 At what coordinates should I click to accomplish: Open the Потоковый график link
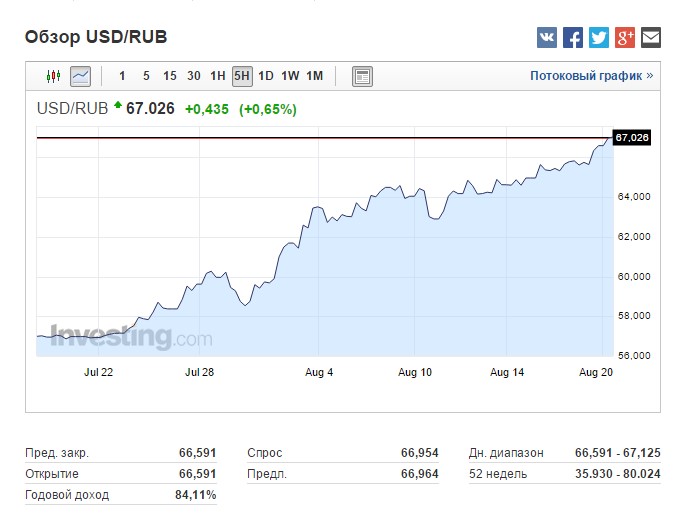[x=591, y=76]
